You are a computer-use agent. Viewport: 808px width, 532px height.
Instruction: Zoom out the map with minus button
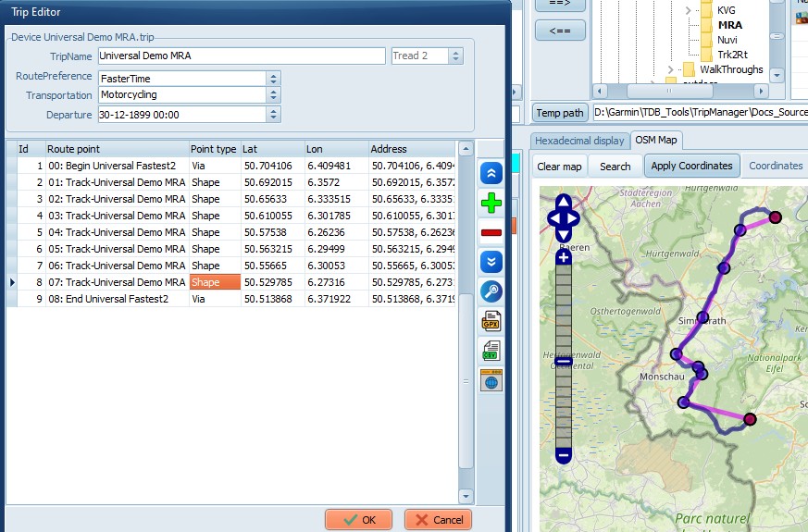tap(564, 454)
